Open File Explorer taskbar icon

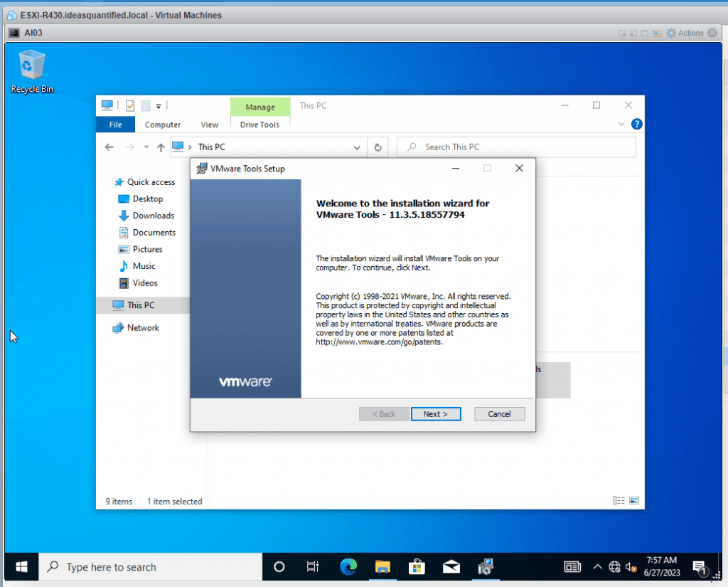coord(382,566)
